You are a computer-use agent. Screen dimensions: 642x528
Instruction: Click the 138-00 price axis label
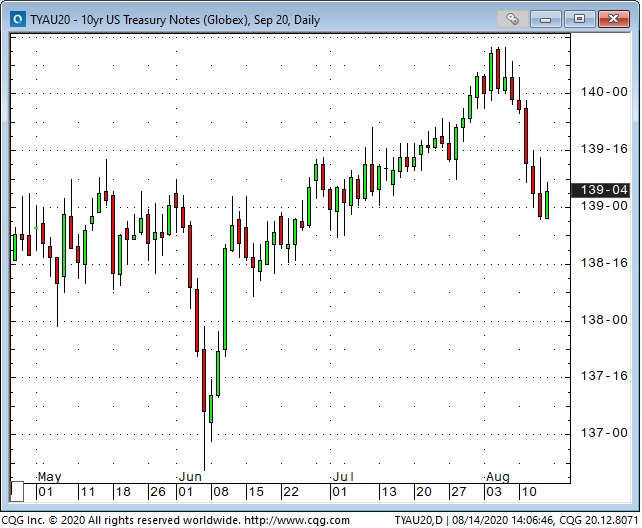click(604, 320)
